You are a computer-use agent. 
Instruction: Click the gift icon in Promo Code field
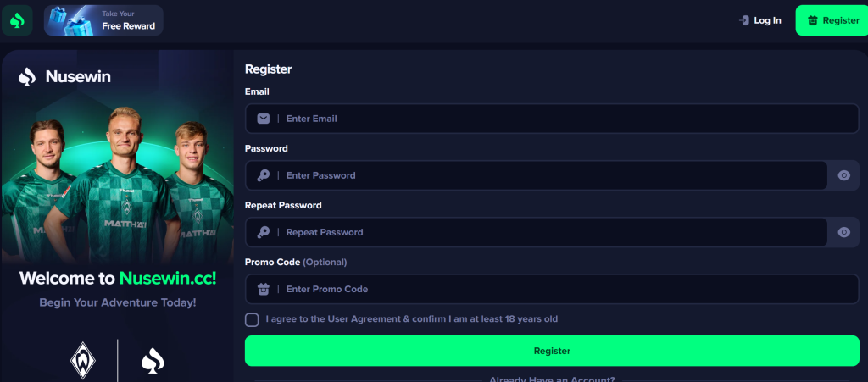click(x=264, y=289)
